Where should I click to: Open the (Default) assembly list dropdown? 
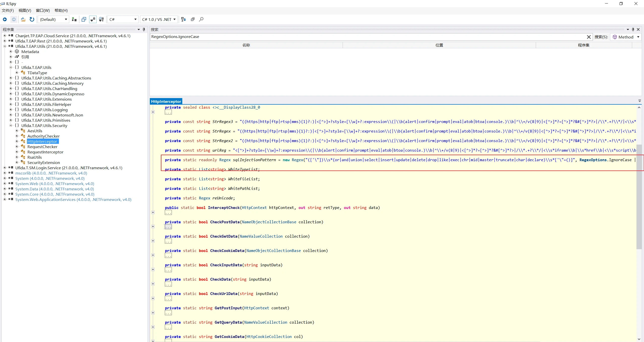pyautogui.click(x=53, y=19)
